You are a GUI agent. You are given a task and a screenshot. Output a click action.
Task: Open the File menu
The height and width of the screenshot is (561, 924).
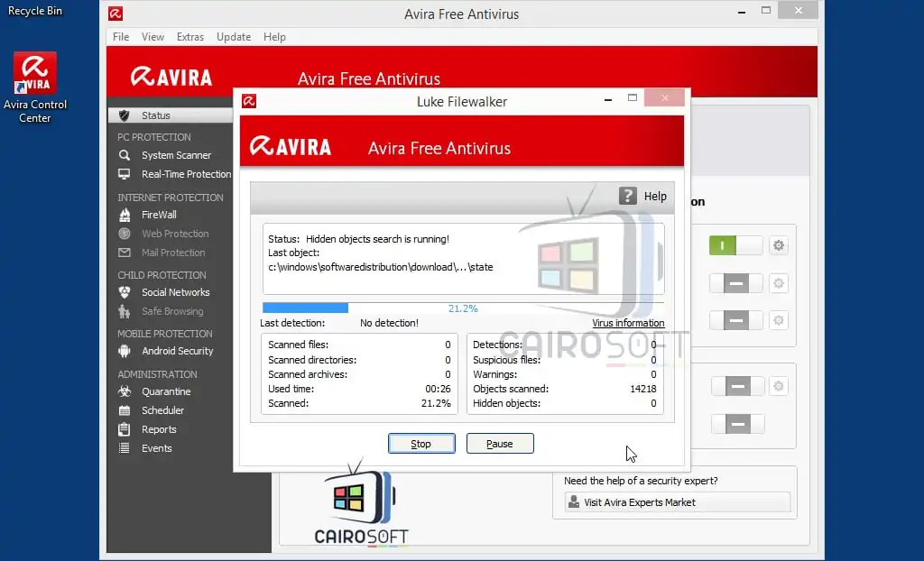[121, 37]
